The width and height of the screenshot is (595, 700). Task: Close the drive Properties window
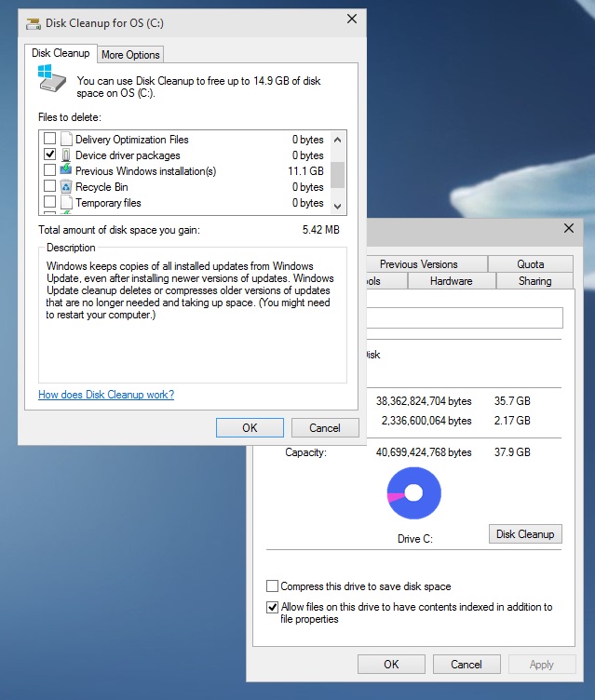pos(569,228)
